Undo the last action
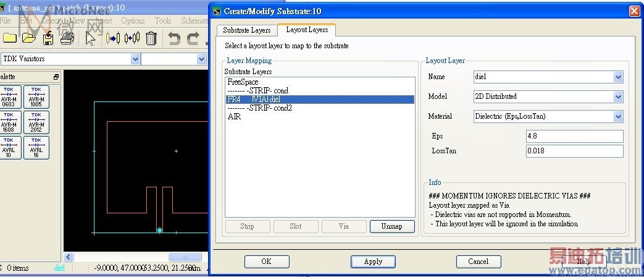Image resolution: width=644 pixels, height=277 pixels. click(x=174, y=38)
